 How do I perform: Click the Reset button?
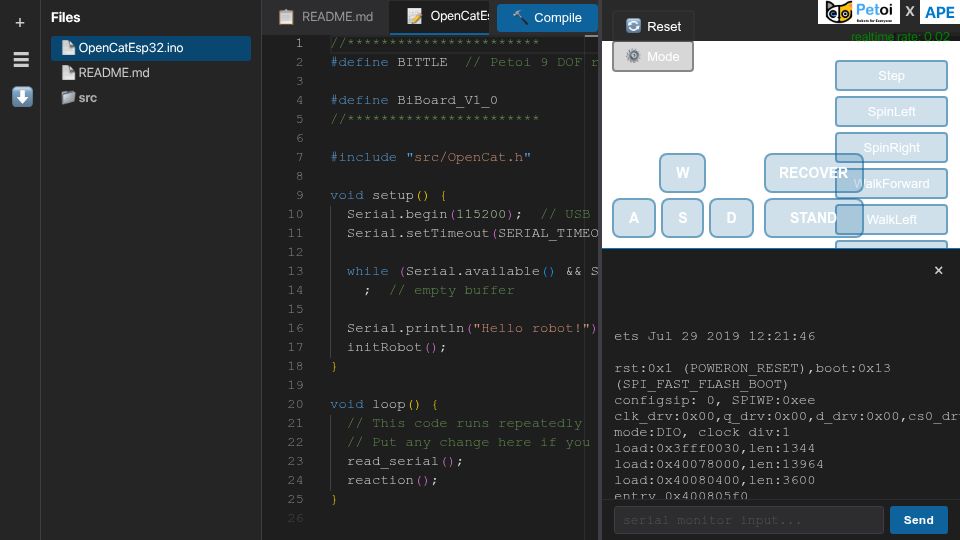(653, 26)
